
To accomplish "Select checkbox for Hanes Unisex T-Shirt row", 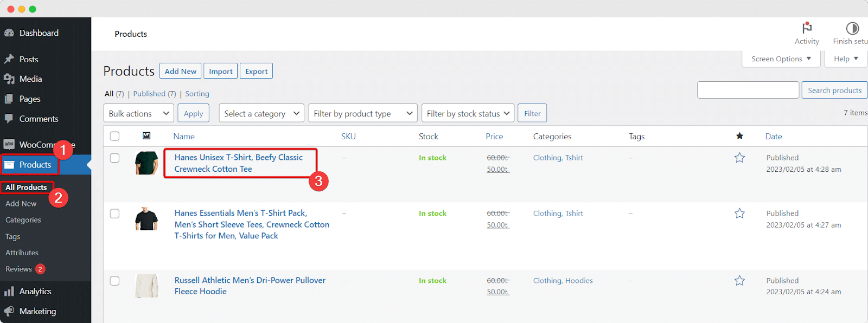I will tap(114, 158).
